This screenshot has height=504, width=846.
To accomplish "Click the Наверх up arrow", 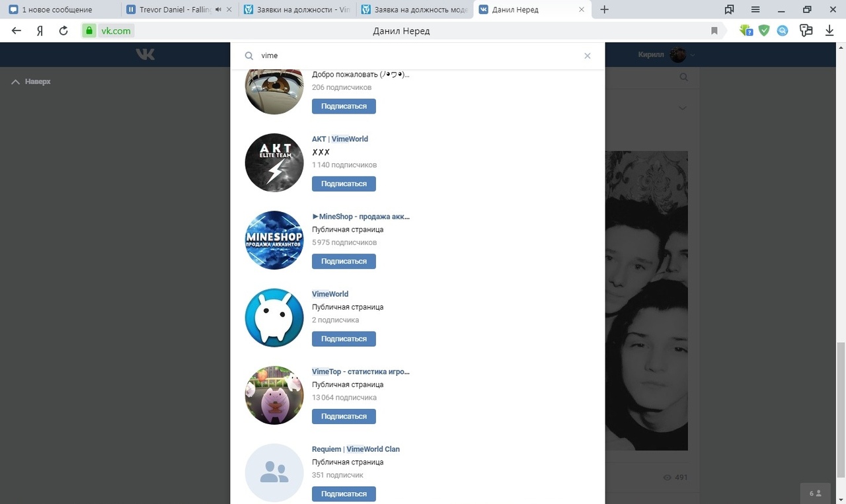I will (x=16, y=82).
